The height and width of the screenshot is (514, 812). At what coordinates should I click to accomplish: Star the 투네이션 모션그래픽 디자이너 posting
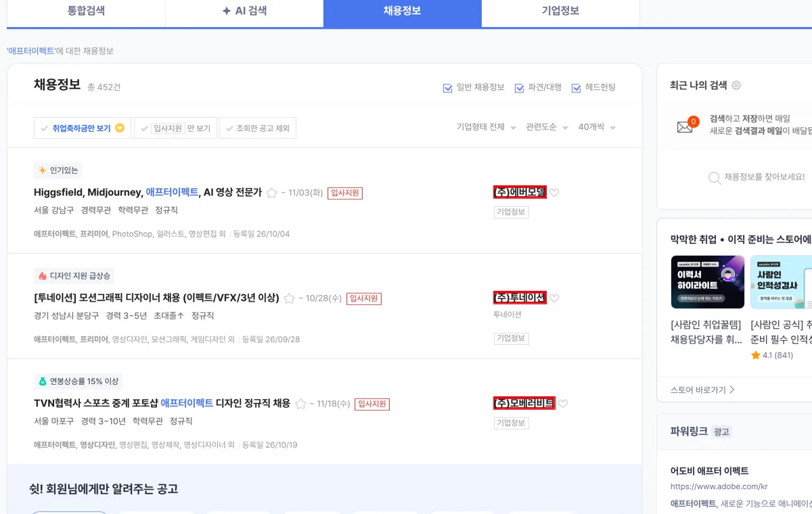(290, 298)
